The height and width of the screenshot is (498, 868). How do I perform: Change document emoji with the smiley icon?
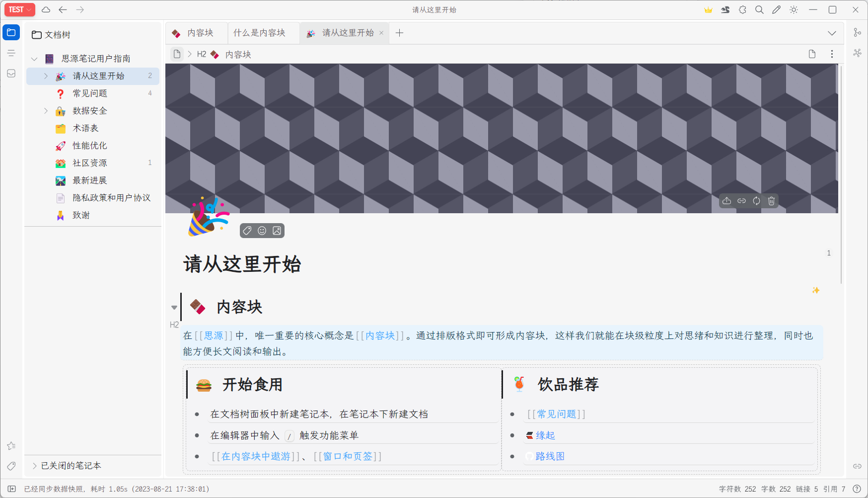(x=262, y=230)
